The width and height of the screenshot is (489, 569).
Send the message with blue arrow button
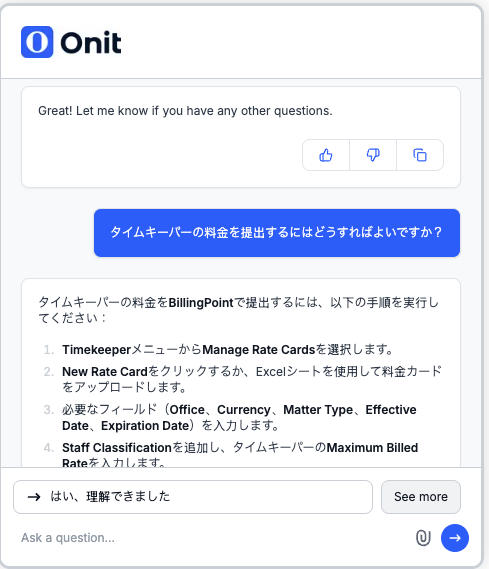point(455,538)
